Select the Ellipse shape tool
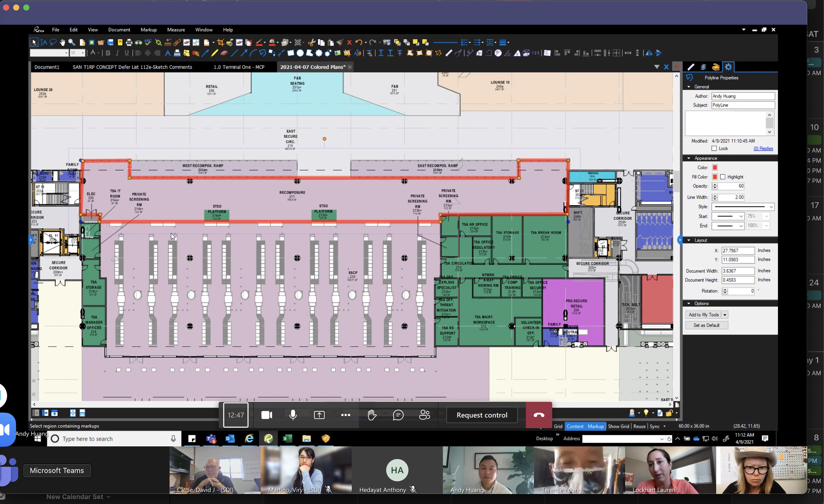The width and height of the screenshot is (824, 504). coord(300,53)
